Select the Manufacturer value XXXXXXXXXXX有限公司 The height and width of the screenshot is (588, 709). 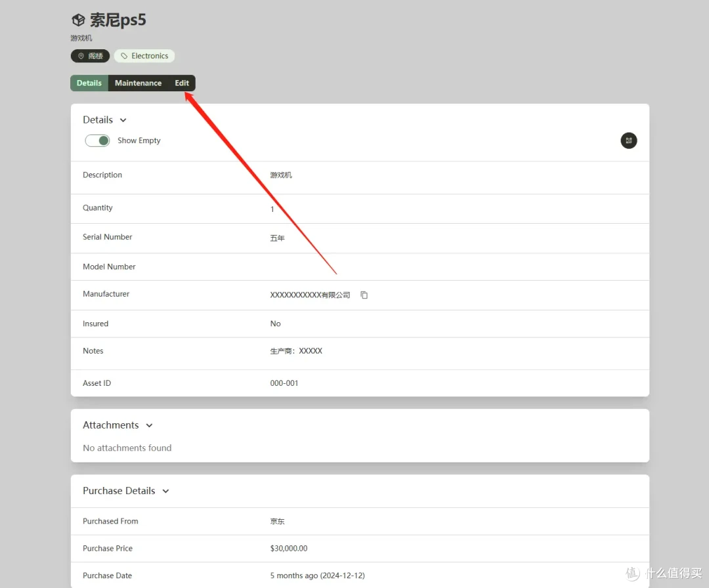click(310, 295)
